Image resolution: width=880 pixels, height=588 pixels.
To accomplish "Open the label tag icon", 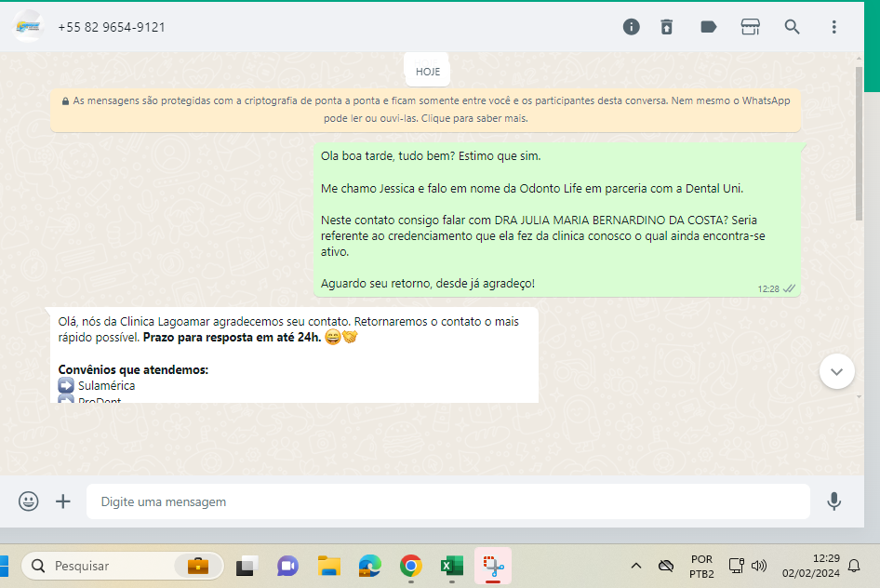I will click(708, 27).
